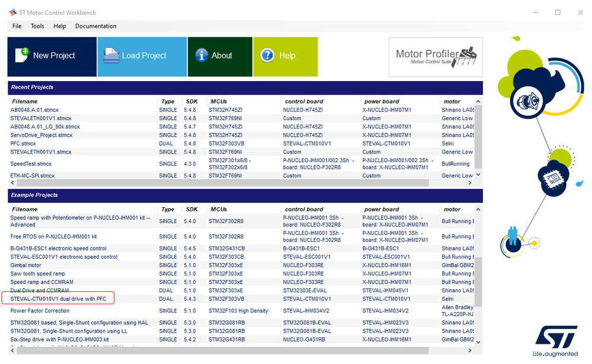
Task: Click down arrow of Example Projects vertical scrollbar
Action: (478, 342)
